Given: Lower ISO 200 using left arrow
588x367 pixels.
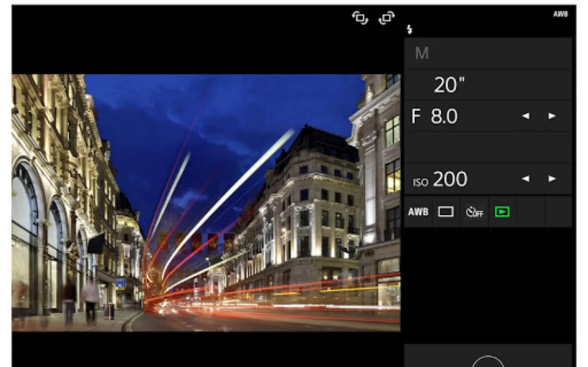Looking at the screenshot, I should pyautogui.click(x=525, y=179).
